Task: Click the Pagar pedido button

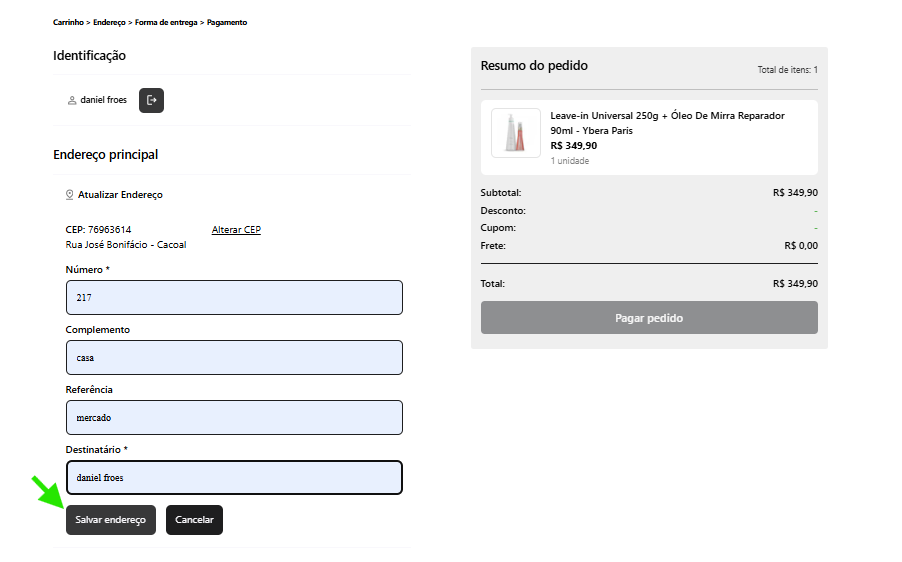Action: click(649, 318)
